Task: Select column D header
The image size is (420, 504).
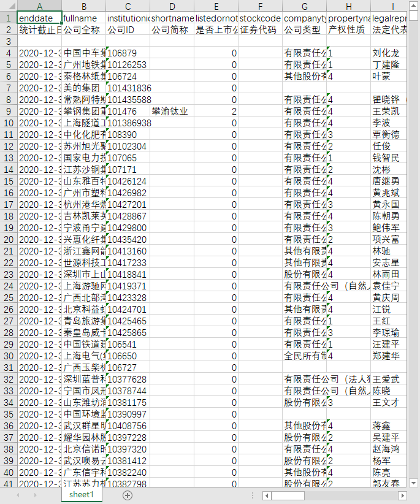Action: pyautogui.click(x=172, y=6)
